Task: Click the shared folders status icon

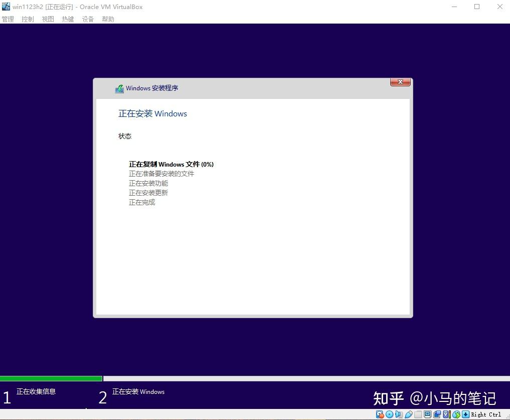Action: coord(418,414)
